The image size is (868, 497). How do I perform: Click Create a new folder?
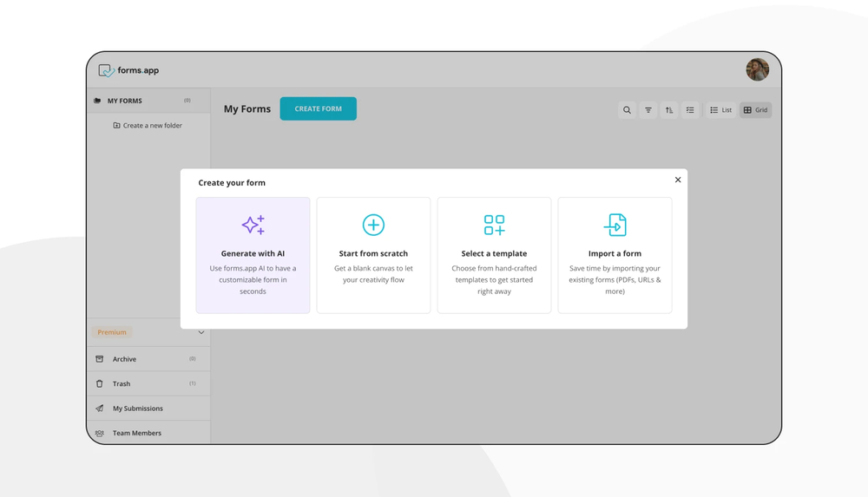[x=148, y=126]
